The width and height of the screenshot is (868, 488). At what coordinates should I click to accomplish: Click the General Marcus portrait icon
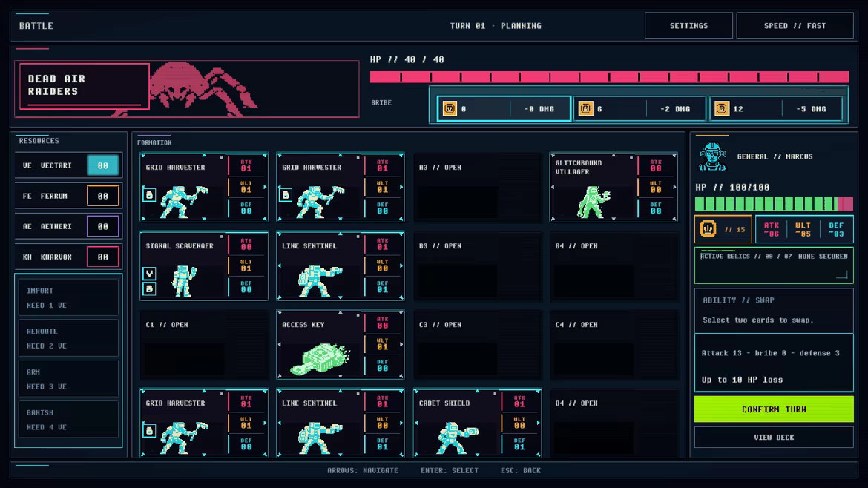click(712, 156)
